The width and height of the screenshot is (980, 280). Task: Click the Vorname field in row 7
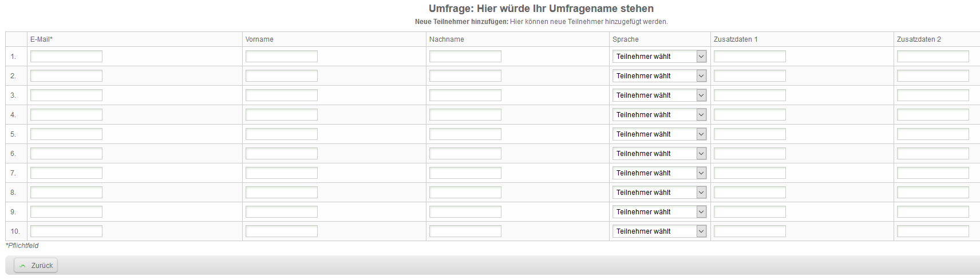282,173
